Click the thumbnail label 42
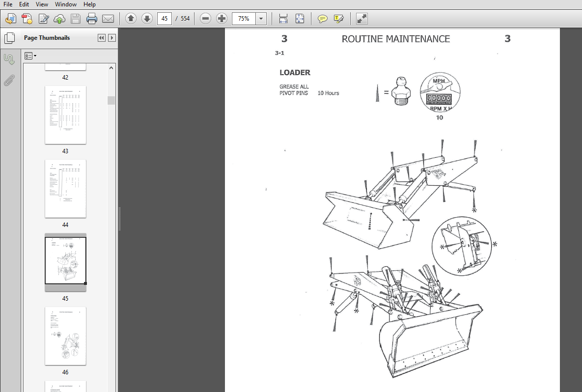Viewport: 582px width, 392px height. [x=65, y=78]
